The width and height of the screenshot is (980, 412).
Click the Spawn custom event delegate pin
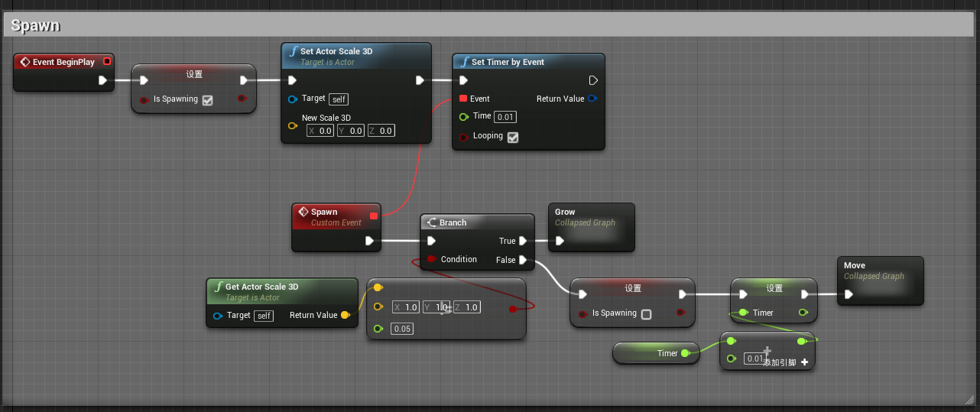tap(374, 216)
